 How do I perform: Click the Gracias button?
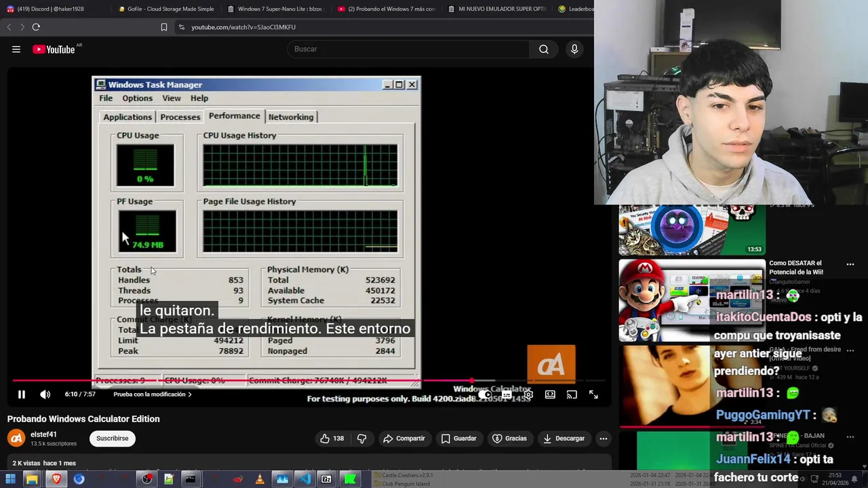[x=509, y=439]
